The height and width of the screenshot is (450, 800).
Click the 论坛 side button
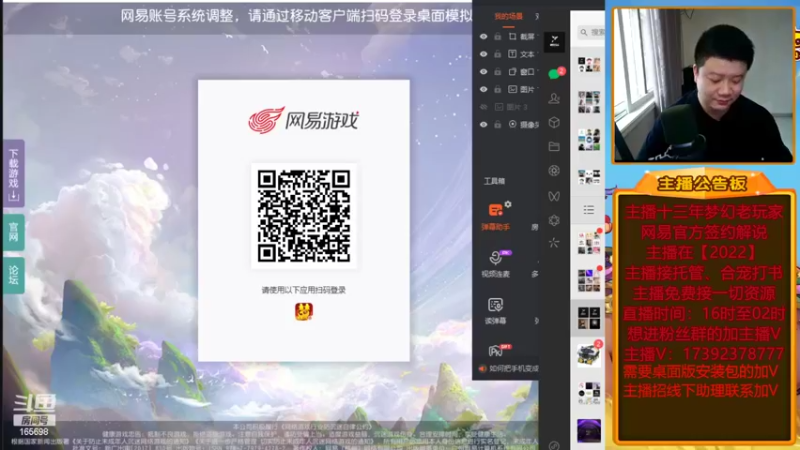click(14, 275)
